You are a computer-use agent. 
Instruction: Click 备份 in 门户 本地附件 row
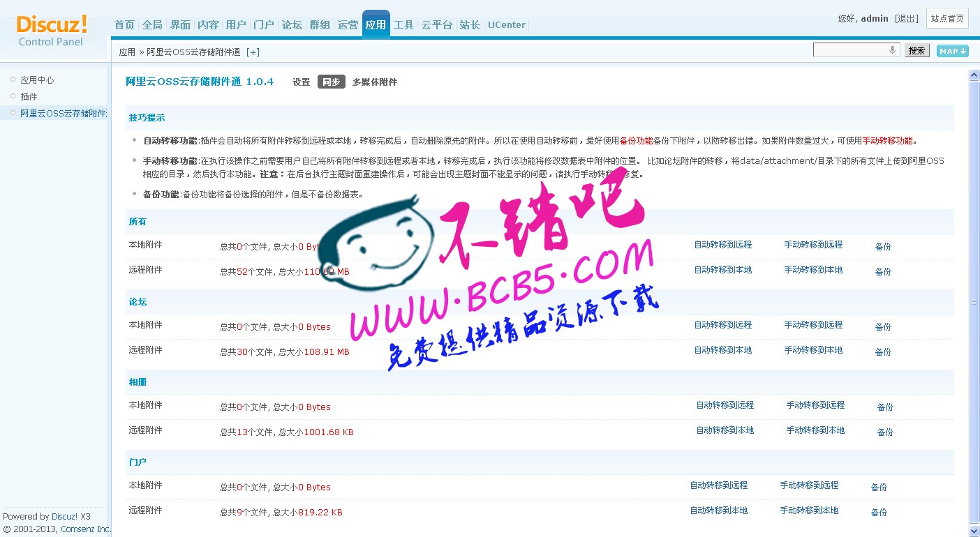coord(879,487)
